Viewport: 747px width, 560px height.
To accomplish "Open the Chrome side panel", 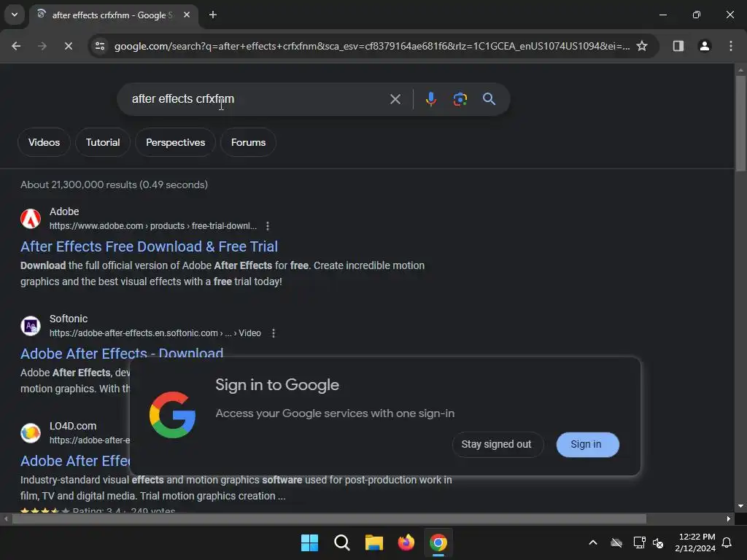I will [678, 46].
